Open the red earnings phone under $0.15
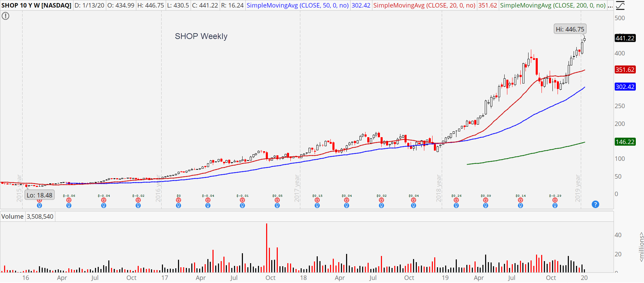 (317, 200)
